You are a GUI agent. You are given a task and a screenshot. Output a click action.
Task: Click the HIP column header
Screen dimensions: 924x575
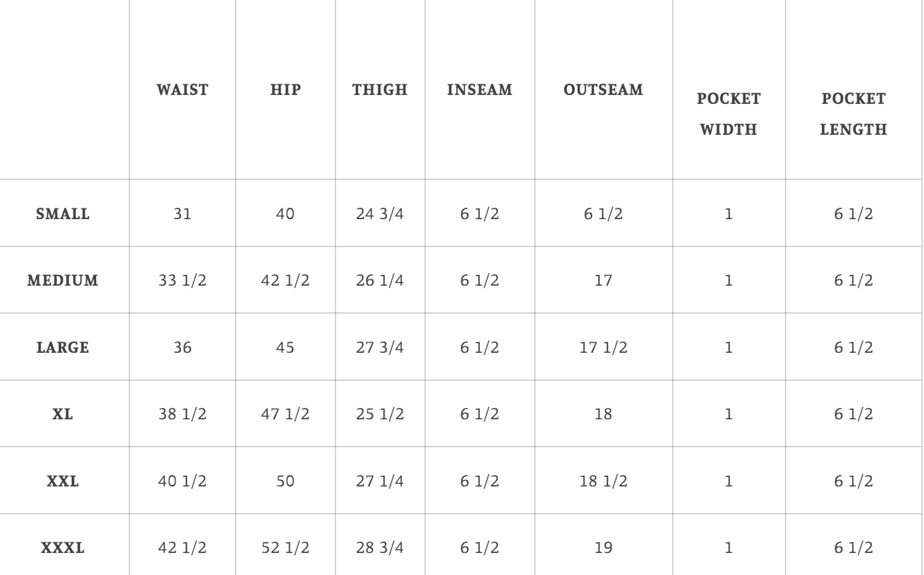pyautogui.click(x=285, y=90)
